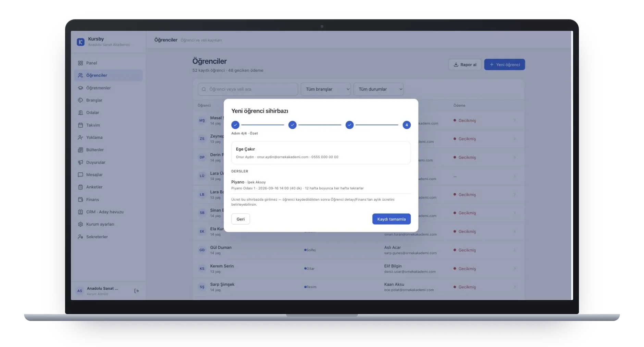Go back with the Geri button
Image resolution: width=644 pixels, height=347 pixels.
[x=240, y=219]
